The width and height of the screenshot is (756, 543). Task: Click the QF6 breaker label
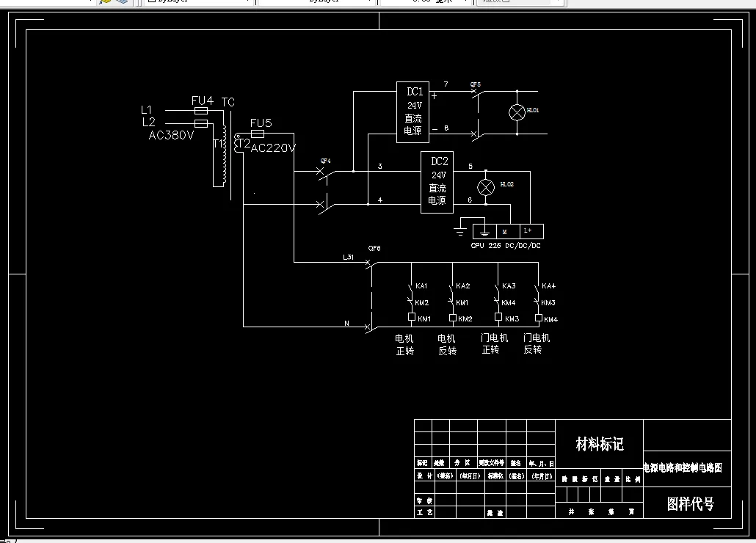pyautogui.click(x=374, y=249)
